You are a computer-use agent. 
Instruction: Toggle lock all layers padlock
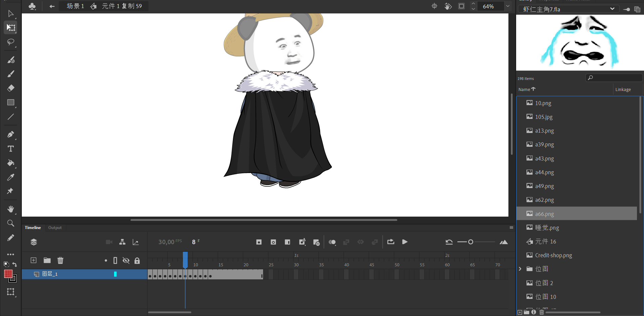coord(137,261)
